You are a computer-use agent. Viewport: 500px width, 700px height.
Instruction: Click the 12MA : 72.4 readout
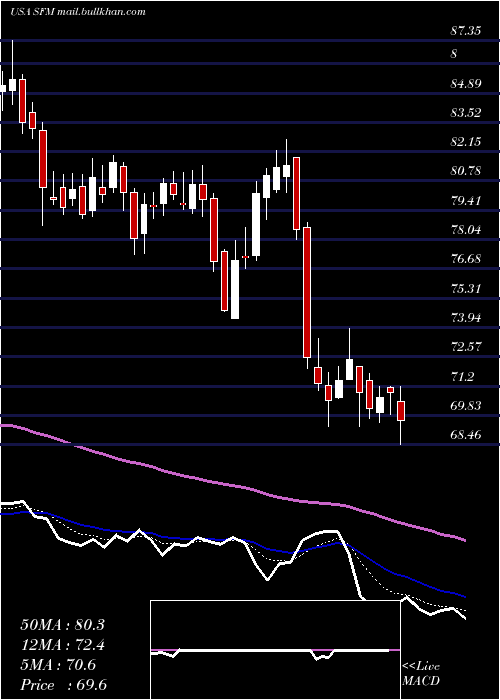tap(62, 645)
